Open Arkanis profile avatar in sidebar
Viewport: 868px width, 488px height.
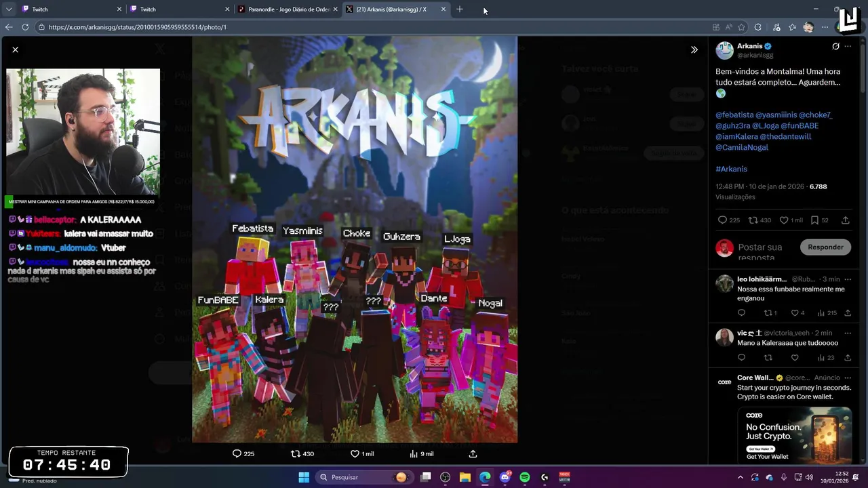point(724,50)
